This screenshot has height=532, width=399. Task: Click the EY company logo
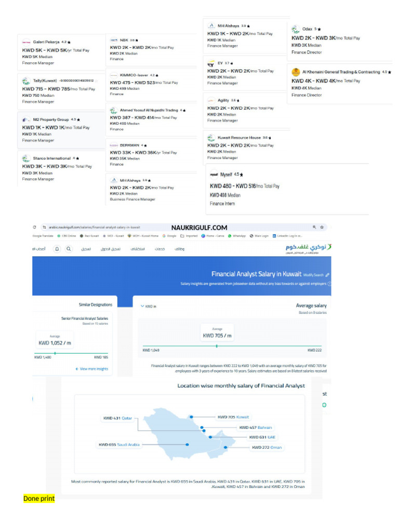coord(211,64)
